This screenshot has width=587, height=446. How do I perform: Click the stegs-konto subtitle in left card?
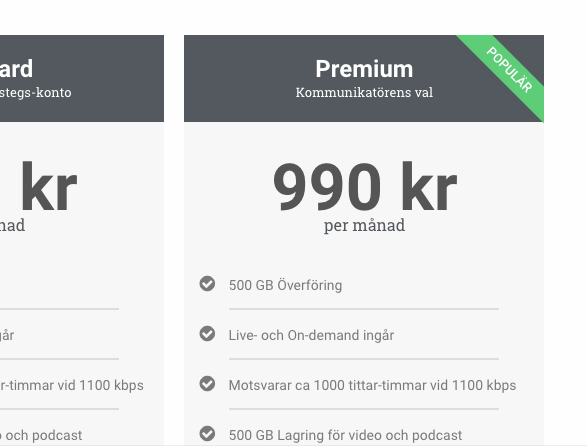[x=36, y=92]
